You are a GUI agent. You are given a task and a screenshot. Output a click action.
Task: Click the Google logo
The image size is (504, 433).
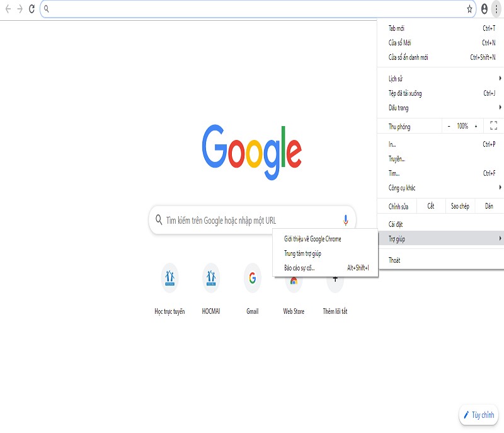point(252,152)
